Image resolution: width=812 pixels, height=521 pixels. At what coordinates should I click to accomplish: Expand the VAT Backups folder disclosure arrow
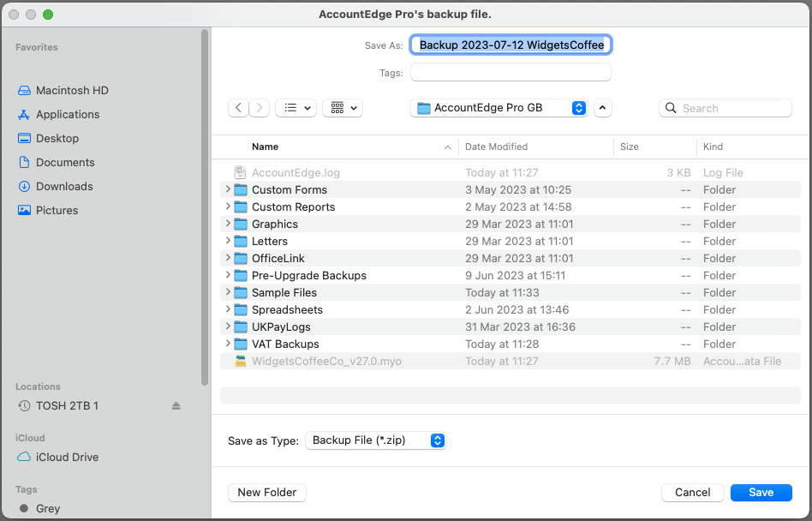(x=227, y=344)
